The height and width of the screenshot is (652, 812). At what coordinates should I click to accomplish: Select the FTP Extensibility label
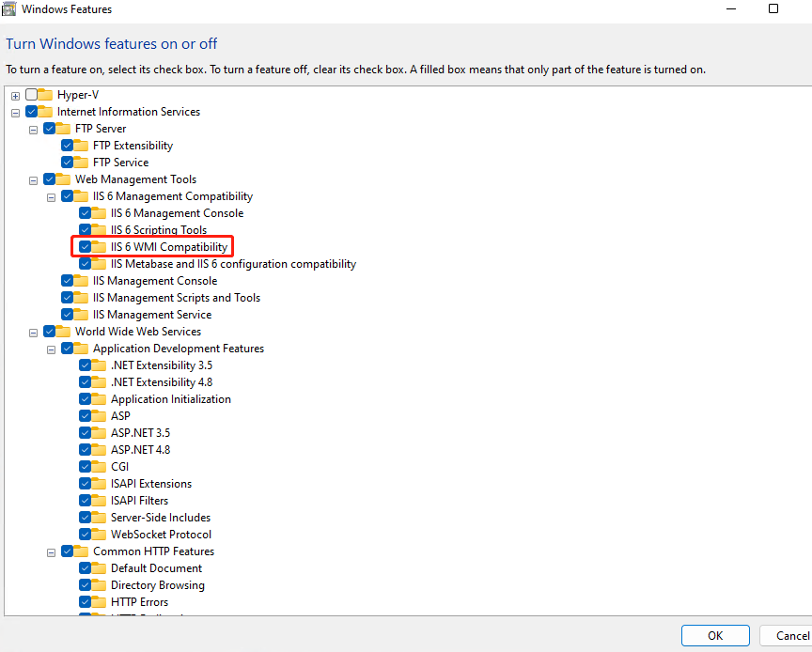[x=133, y=146]
